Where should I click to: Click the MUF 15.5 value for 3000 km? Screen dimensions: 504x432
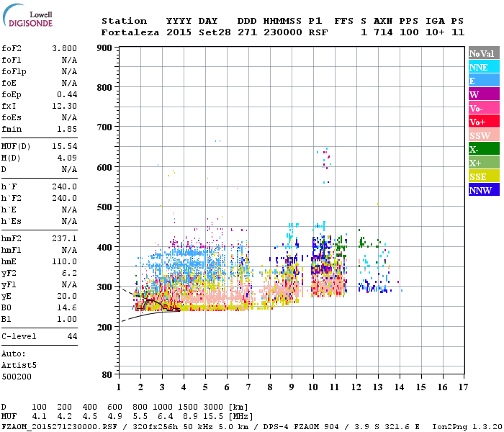(213, 417)
